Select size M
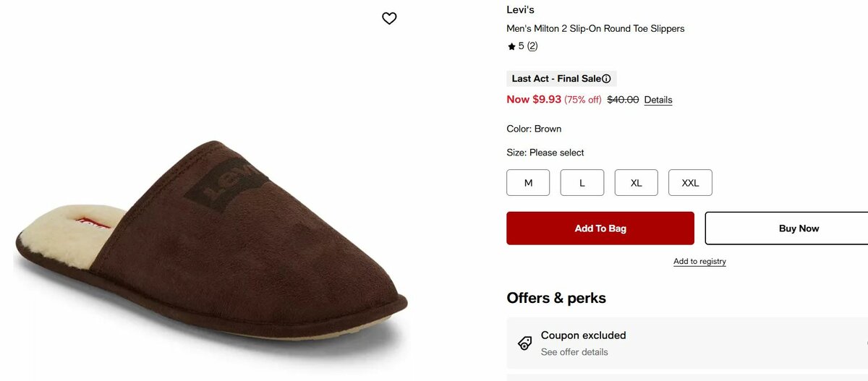Screen dimensions: 868x381 pos(528,183)
